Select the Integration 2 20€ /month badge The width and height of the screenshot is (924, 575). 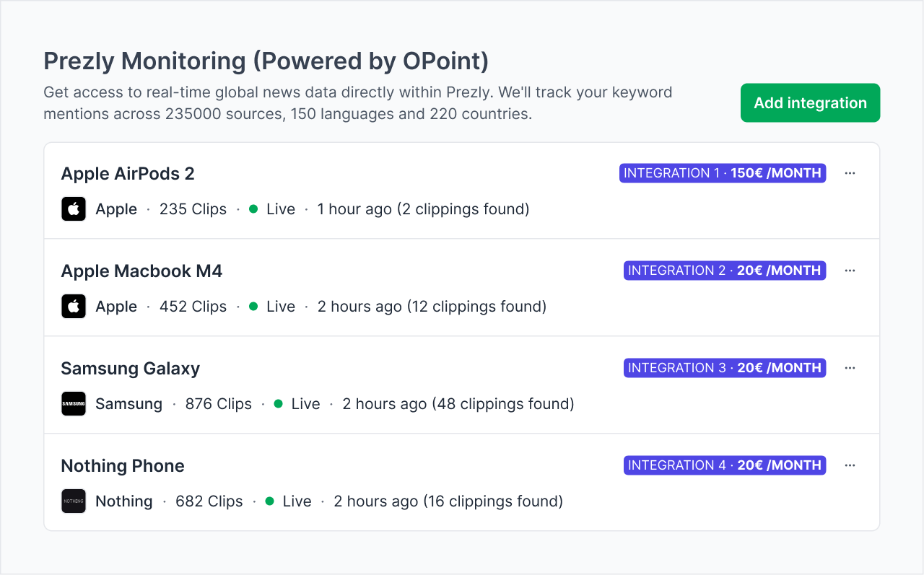point(725,271)
